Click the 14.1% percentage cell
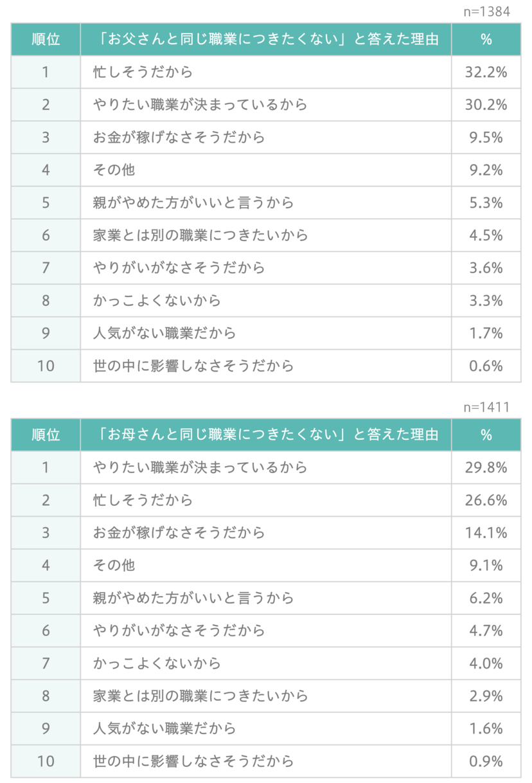Viewport: 532px width, 783px height. point(486,533)
